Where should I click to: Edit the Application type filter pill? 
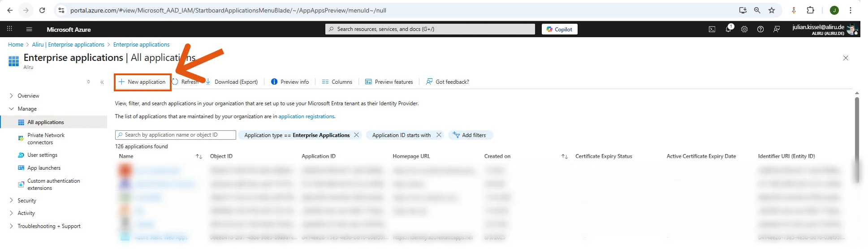(297, 135)
